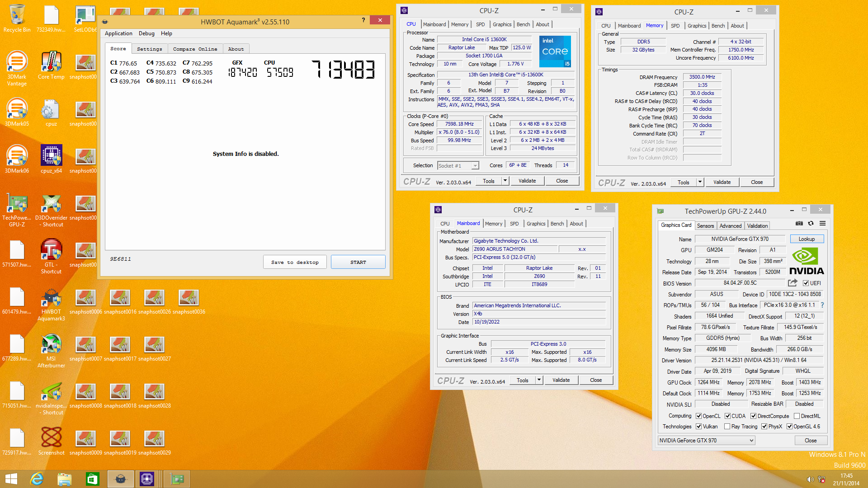Open the Screenshot desktop icon
Image resolution: width=868 pixels, height=488 pixels.
point(51,441)
